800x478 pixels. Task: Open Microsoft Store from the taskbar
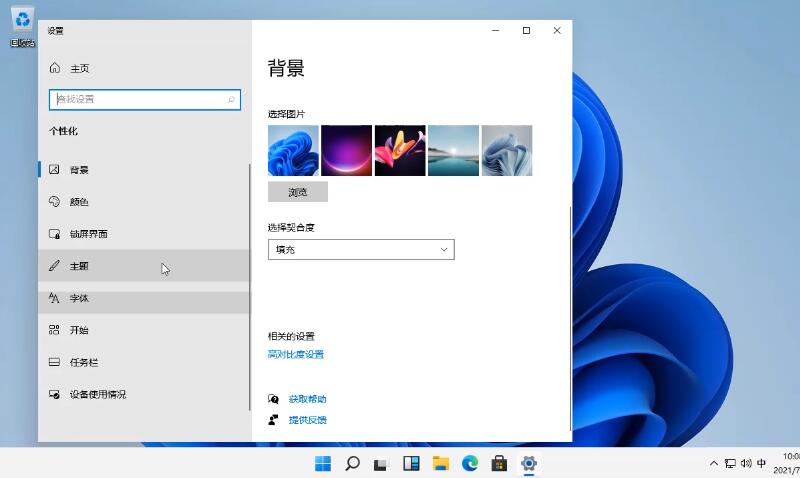coord(499,463)
